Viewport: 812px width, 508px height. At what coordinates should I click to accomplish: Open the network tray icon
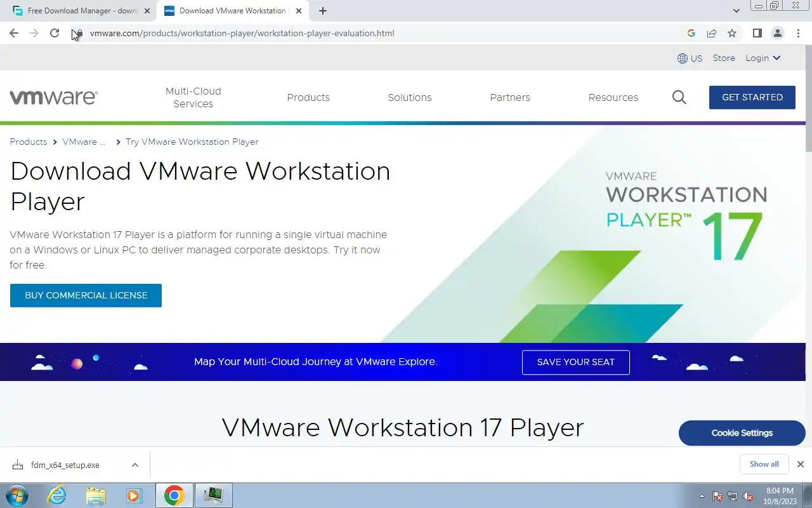[733, 496]
